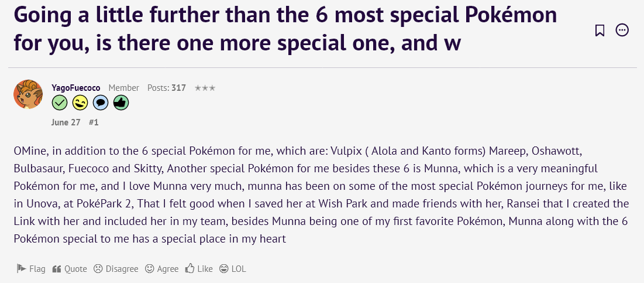This screenshot has height=283, width=644.
Task: Click the #1 post number permalink
Action: tap(94, 122)
